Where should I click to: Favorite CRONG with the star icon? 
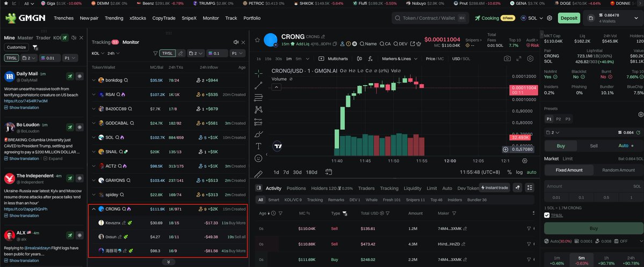257,40
